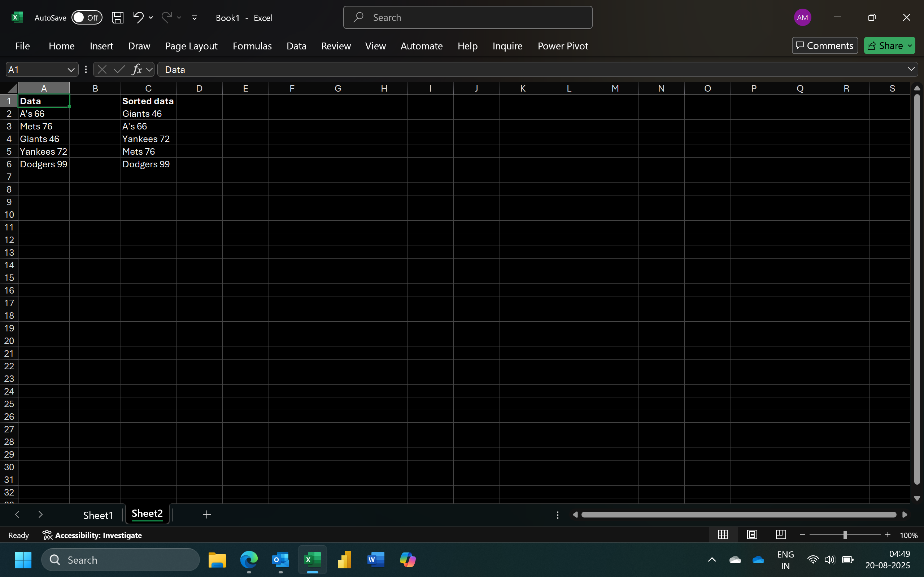
Task: Click the Insert Function fx icon
Action: tap(137, 70)
